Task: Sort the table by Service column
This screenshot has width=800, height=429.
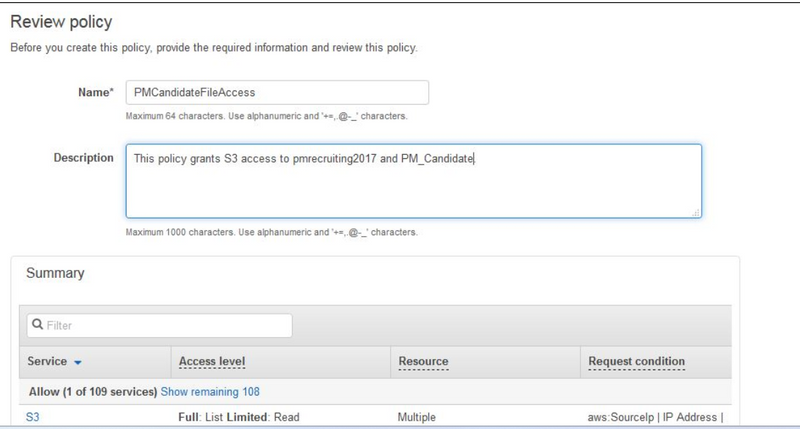Action: point(47,361)
